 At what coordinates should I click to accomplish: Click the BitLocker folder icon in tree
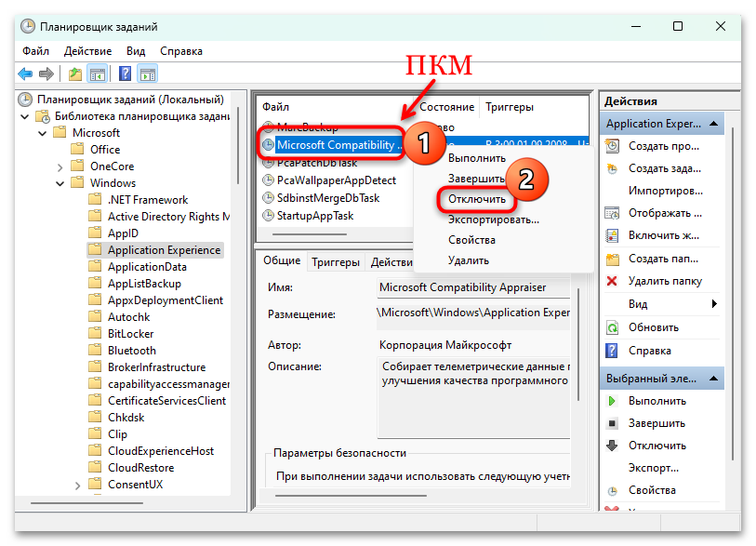pos(96,333)
